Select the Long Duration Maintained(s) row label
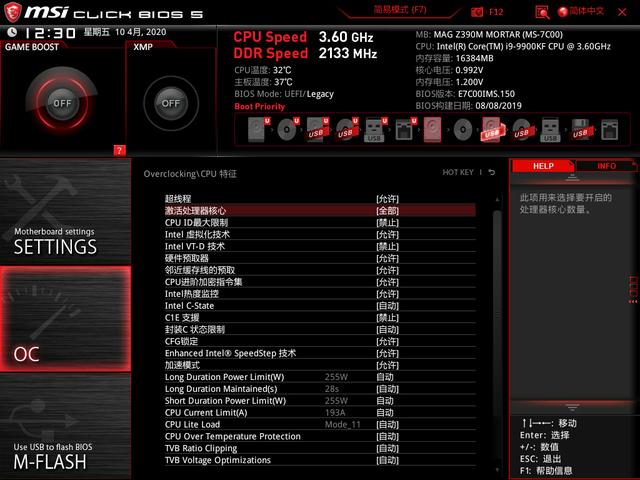The height and width of the screenshot is (480, 640). [221, 389]
